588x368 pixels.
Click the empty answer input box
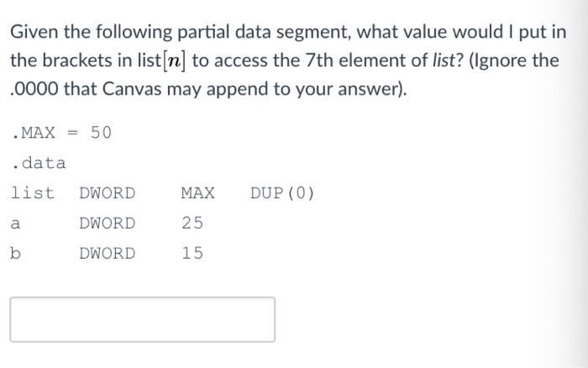click(x=143, y=319)
